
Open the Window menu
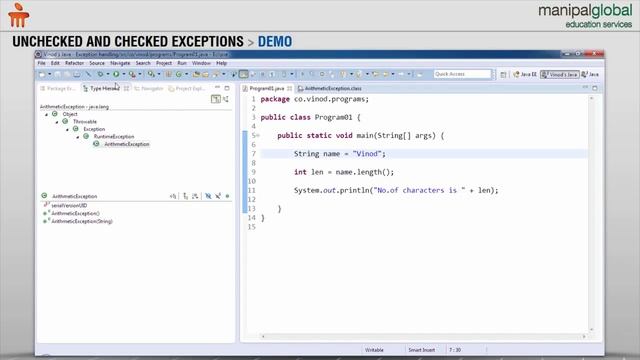pos(201,63)
